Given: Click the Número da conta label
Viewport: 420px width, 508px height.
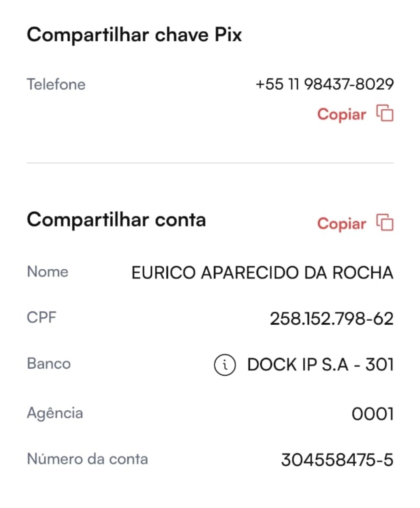Looking at the screenshot, I should click(x=87, y=459).
